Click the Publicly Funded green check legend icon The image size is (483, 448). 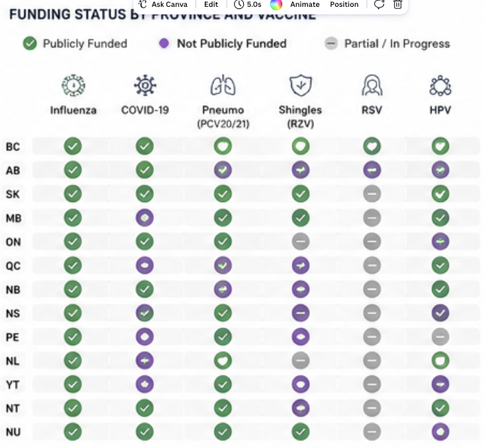[x=30, y=43]
